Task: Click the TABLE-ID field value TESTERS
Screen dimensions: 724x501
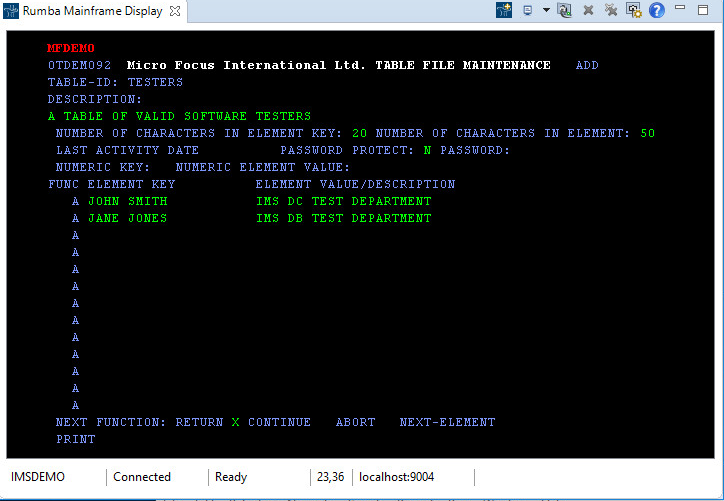Action: click(155, 82)
